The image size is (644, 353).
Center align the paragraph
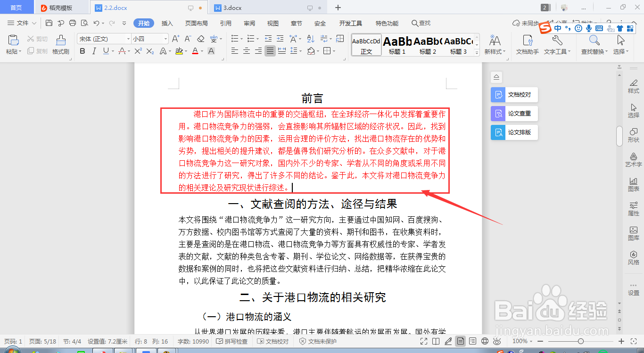246,51
